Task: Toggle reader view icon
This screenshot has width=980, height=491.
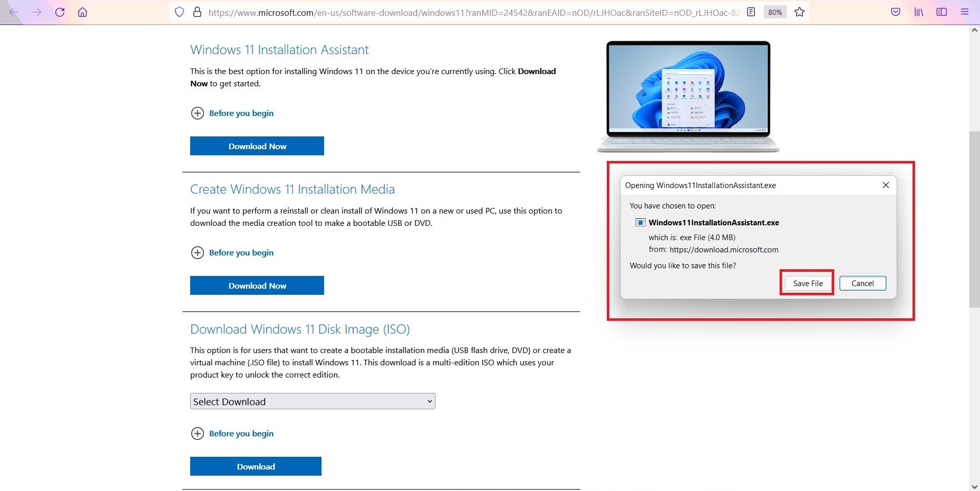Action: pyautogui.click(x=751, y=12)
